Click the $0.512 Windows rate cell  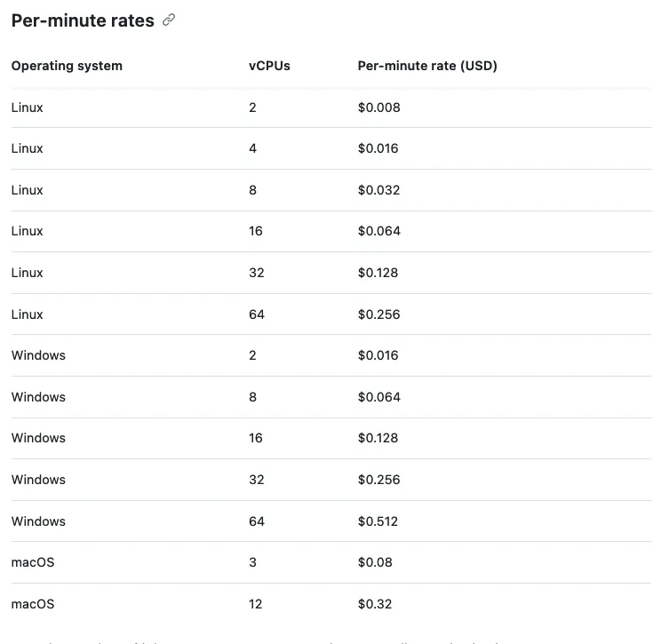(x=379, y=521)
